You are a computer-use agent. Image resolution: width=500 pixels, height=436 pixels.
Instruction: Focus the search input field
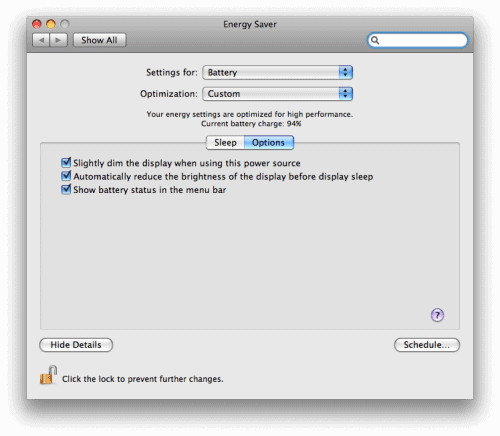[418, 40]
